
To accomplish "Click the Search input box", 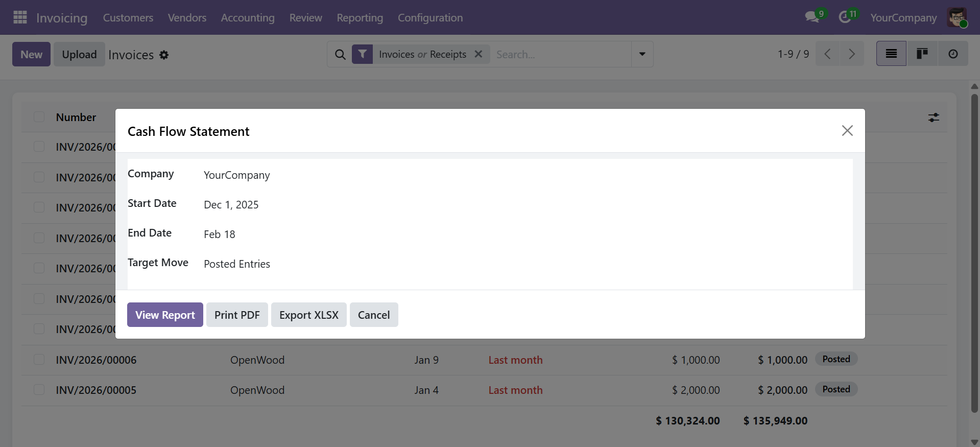I will pos(562,54).
